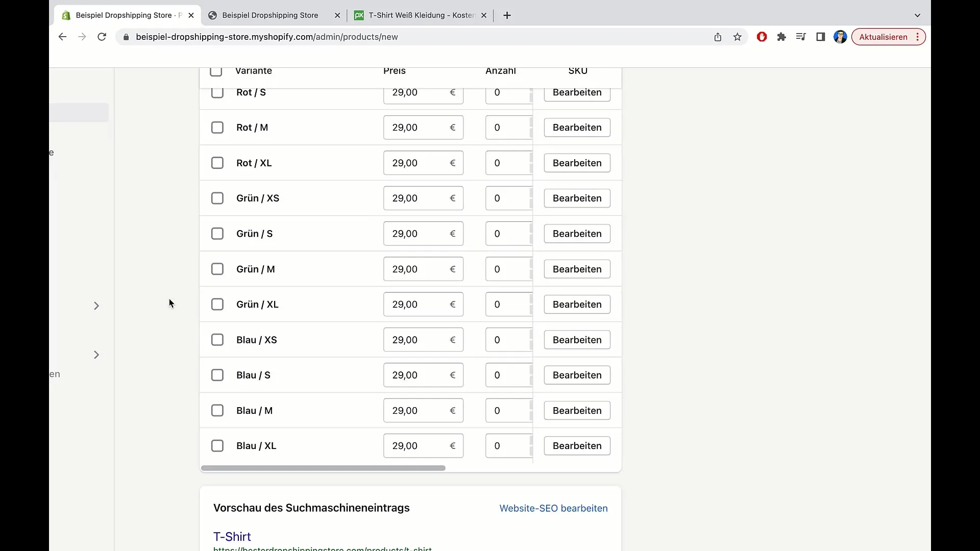Click the price field for Grün / S
The image size is (980, 551).
[423, 234]
